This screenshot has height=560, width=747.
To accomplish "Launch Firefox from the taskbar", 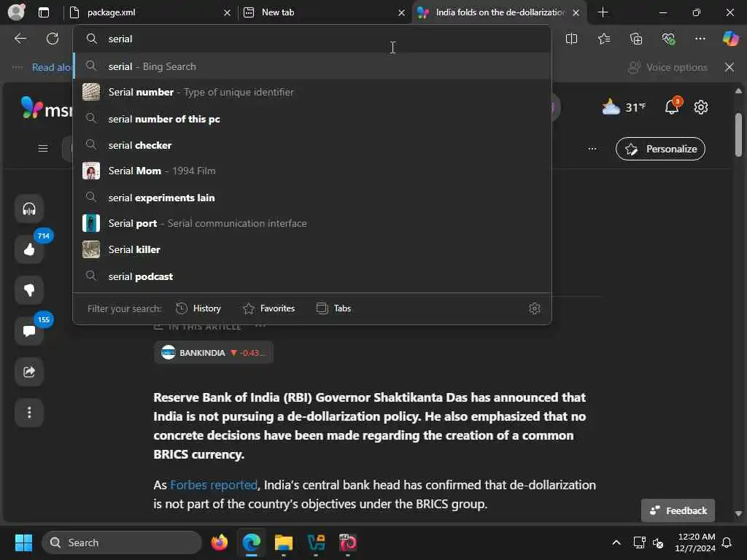I will [x=219, y=542].
